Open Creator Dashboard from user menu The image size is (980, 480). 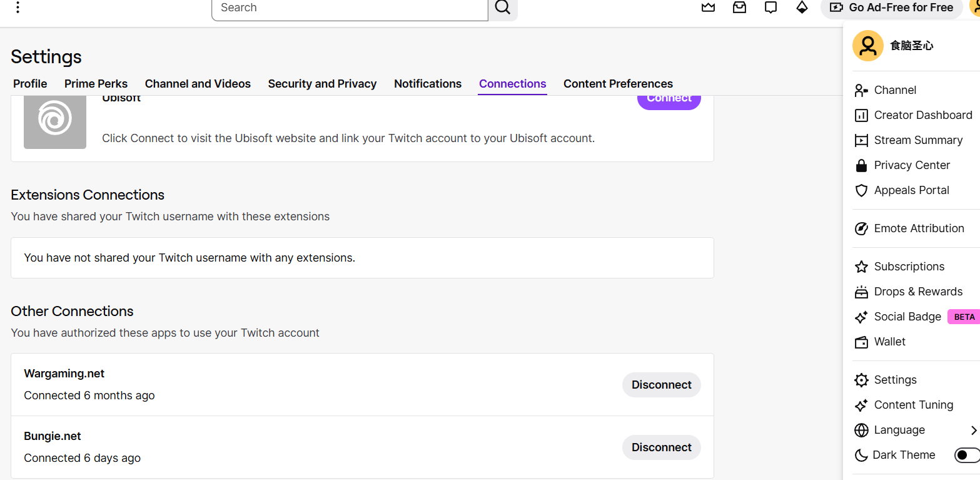tap(922, 115)
